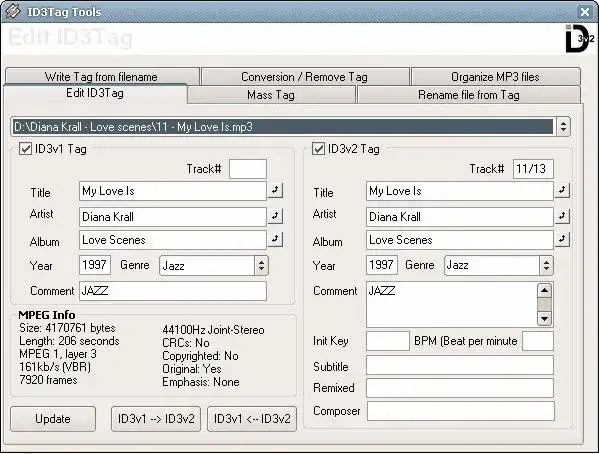Click the 'Copyrighted: No' text
The height and width of the screenshot is (454, 599).
coord(200,356)
